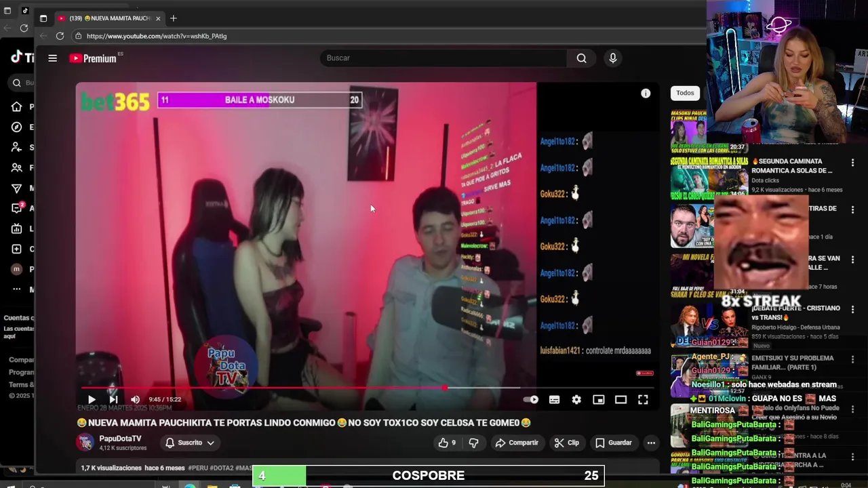This screenshot has height=488, width=868.
Task: Create a Clip with the scissors button
Action: (x=566, y=443)
